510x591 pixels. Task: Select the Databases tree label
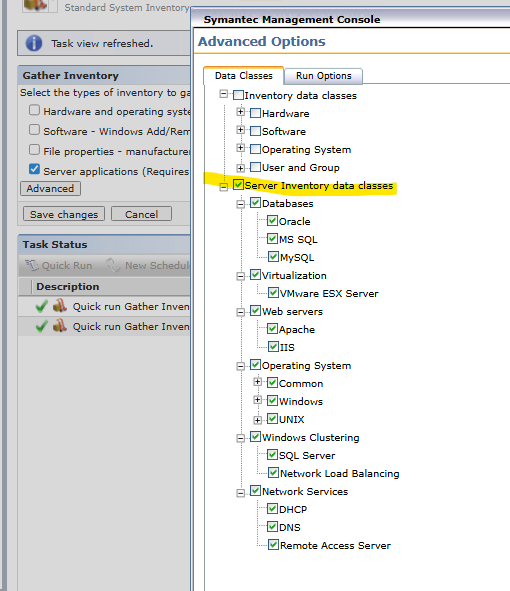[x=288, y=204]
